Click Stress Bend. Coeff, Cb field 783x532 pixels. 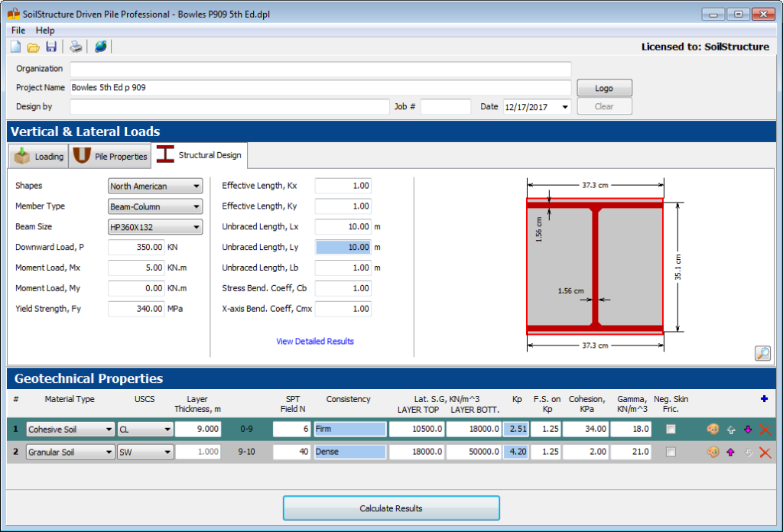[x=343, y=288]
